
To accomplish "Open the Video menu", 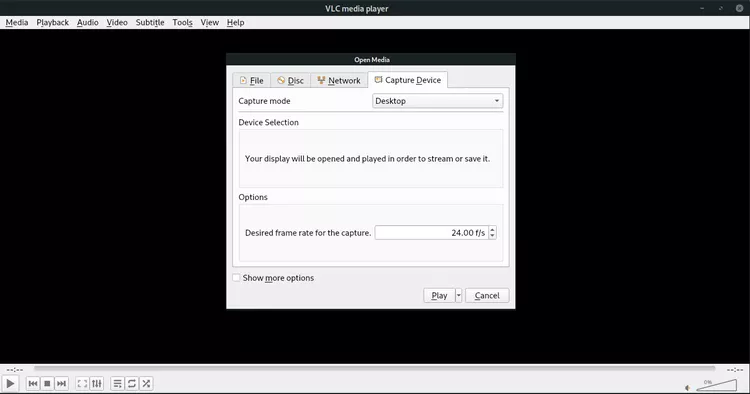I will 117,22.
